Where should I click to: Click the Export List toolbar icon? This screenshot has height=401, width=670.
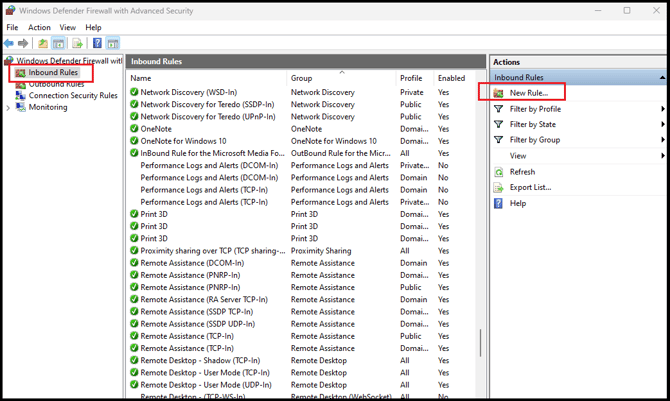77,44
